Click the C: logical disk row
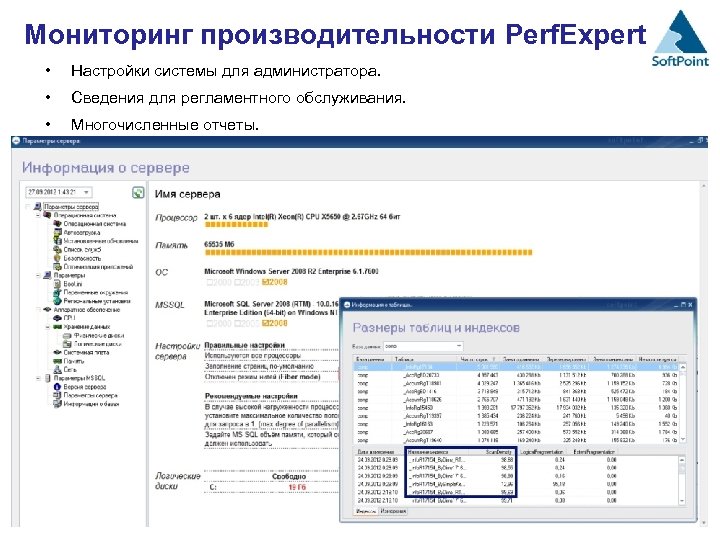 [271, 487]
